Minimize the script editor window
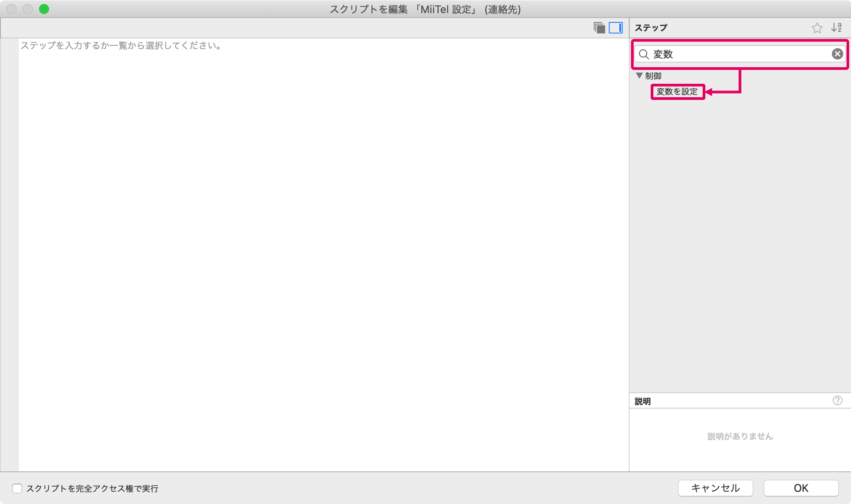This screenshot has width=851, height=504. coord(28,9)
